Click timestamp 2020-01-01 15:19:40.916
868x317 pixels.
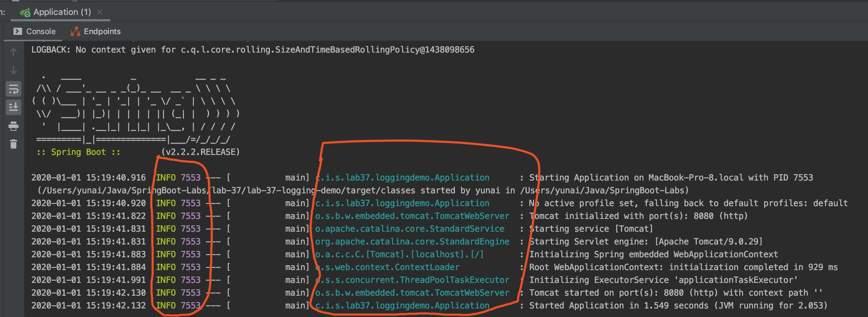89,178
